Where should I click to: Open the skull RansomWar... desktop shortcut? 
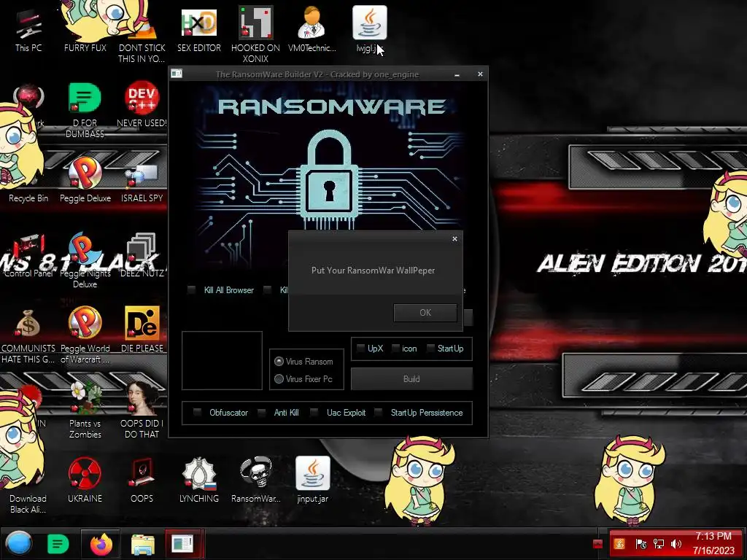pos(255,478)
